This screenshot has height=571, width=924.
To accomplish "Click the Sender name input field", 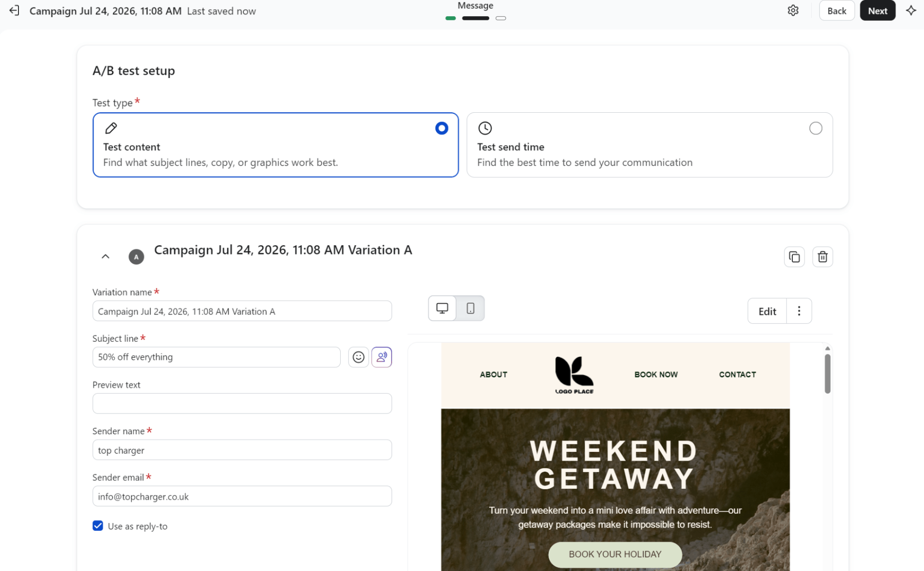I will (242, 450).
